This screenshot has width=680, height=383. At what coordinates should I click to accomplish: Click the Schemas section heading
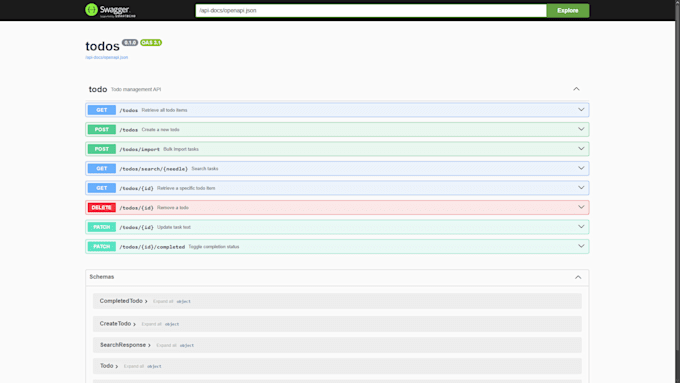[x=102, y=277]
